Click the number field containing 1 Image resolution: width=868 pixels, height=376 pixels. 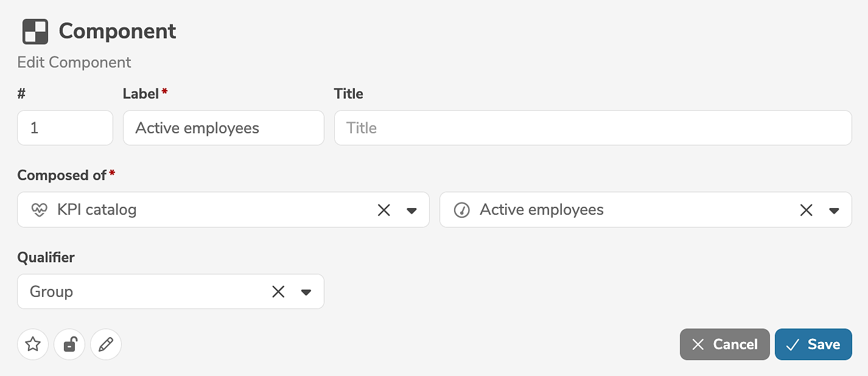(x=65, y=128)
